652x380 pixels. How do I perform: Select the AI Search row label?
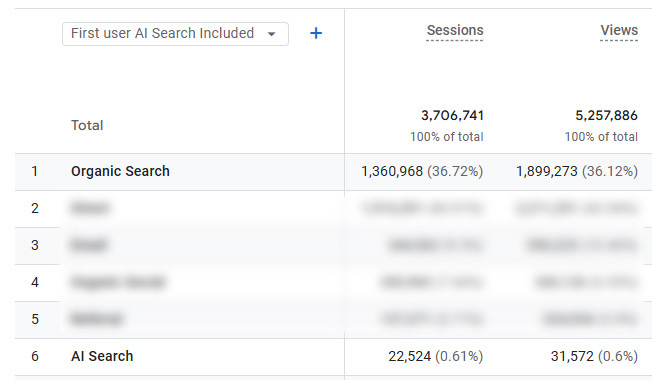pos(102,356)
